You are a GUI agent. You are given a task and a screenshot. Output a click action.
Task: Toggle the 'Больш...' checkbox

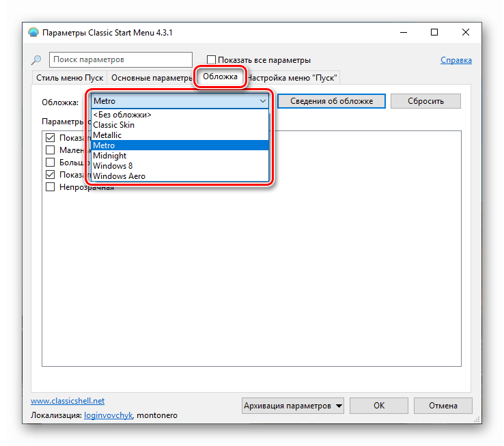[50, 162]
